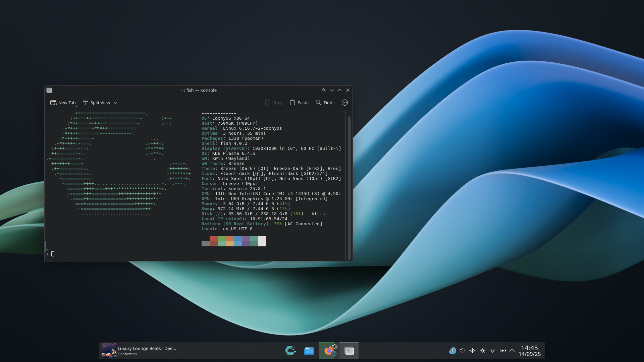Open the Find search bar
This screenshot has width=644, height=362.
(x=326, y=103)
